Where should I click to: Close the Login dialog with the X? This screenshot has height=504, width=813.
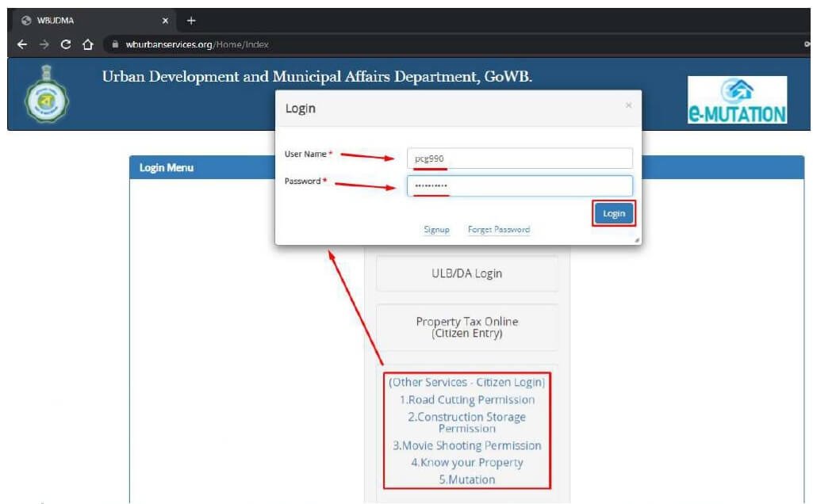tap(628, 105)
